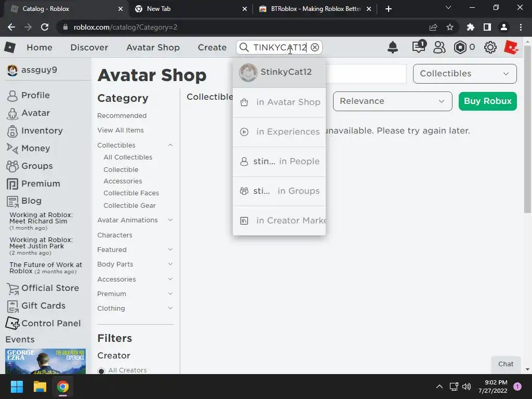Click the Premium sidebar icon
This screenshot has width=532, height=399.
pos(12,183)
